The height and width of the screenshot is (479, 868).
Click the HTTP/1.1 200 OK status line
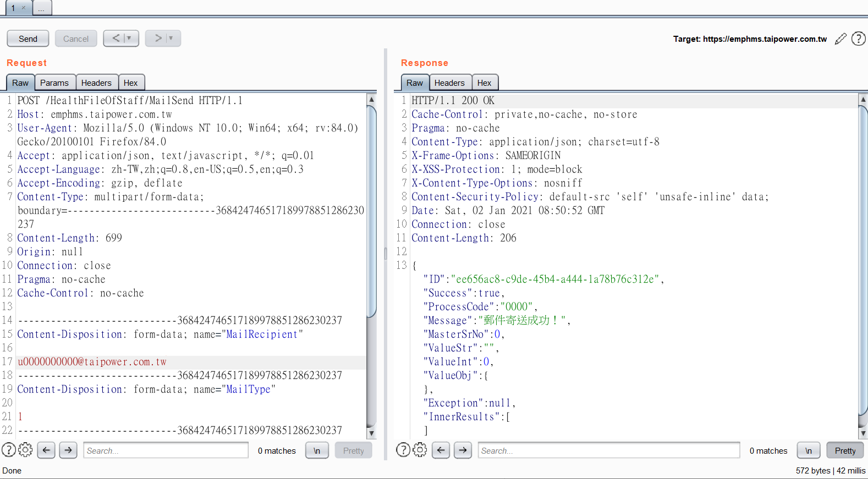tap(453, 101)
